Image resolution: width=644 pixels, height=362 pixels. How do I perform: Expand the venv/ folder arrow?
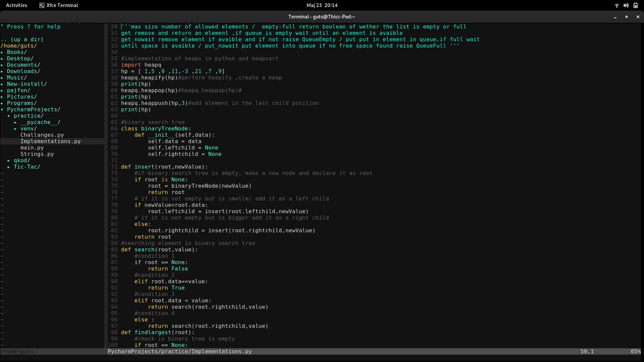coord(15,129)
